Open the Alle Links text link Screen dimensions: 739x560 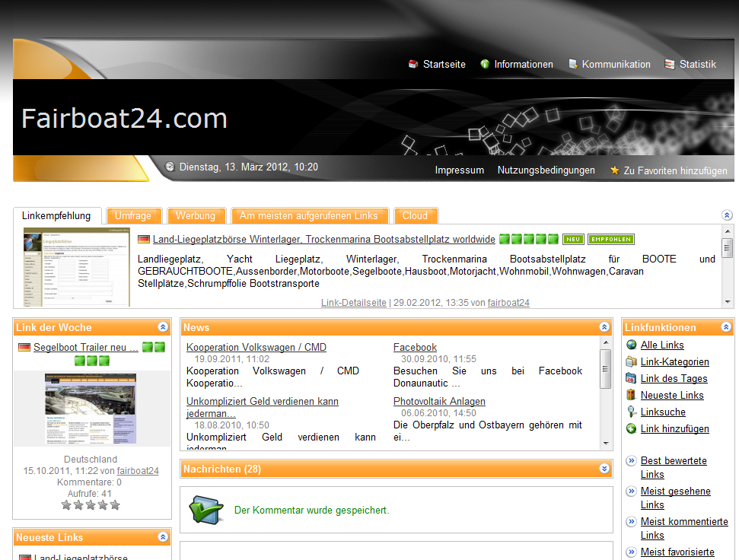(661, 345)
